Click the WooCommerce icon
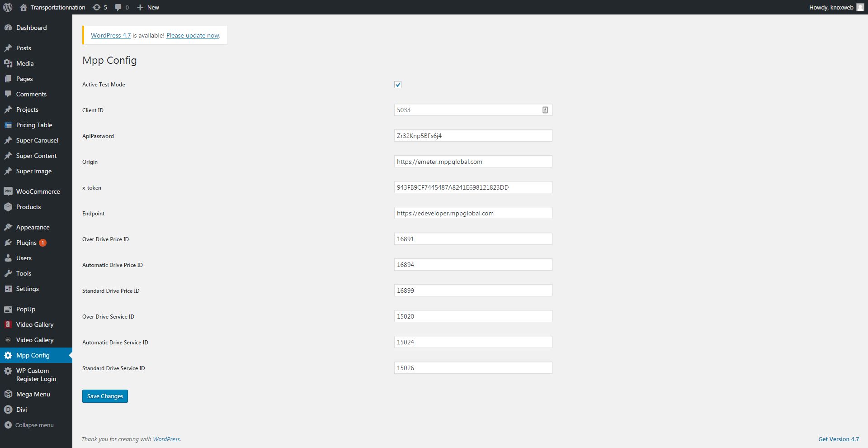Screen dimensions: 868x448 (8, 191)
